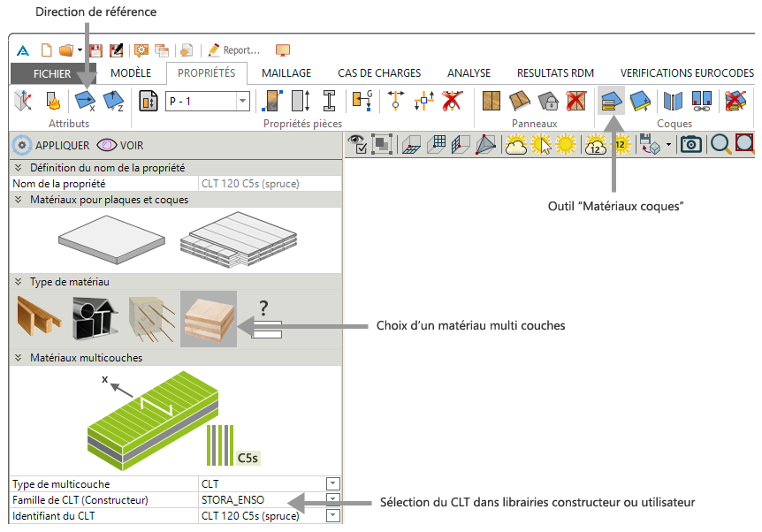
Task: Click the locked panel tool
Action: [548, 101]
